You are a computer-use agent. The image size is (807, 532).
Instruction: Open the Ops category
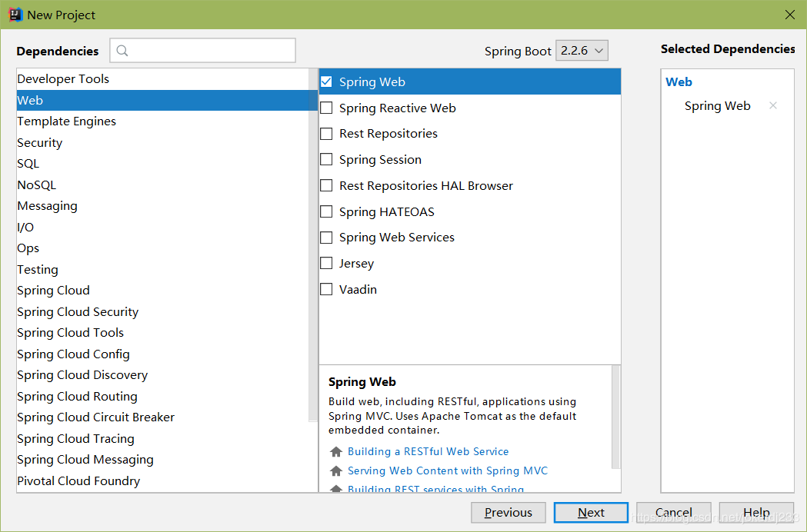point(162,248)
